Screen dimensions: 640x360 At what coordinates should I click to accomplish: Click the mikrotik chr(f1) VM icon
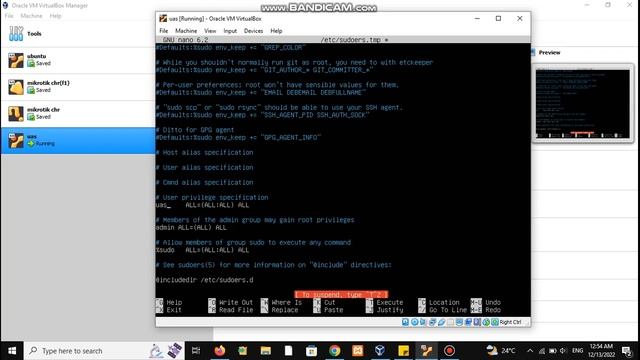16,87
